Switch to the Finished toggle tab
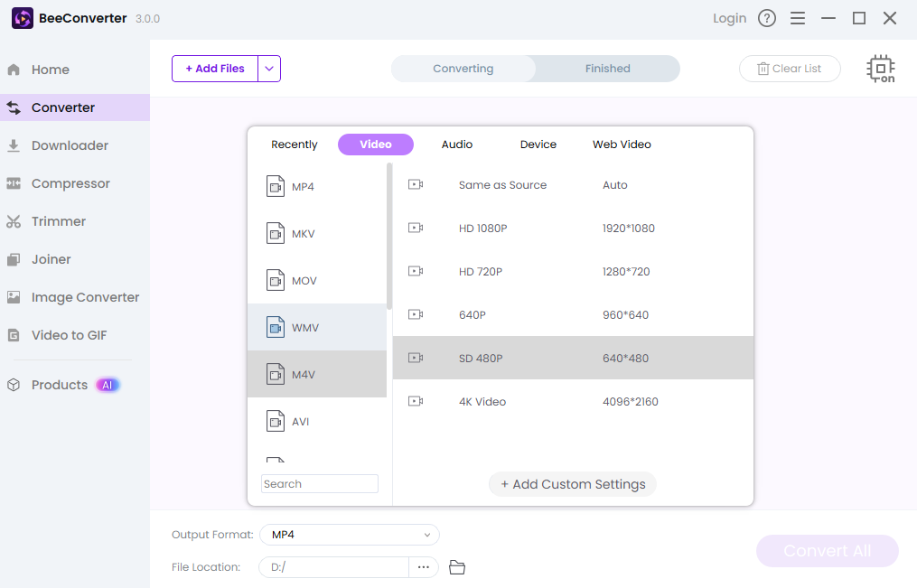Image resolution: width=917 pixels, height=588 pixels. (607, 69)
